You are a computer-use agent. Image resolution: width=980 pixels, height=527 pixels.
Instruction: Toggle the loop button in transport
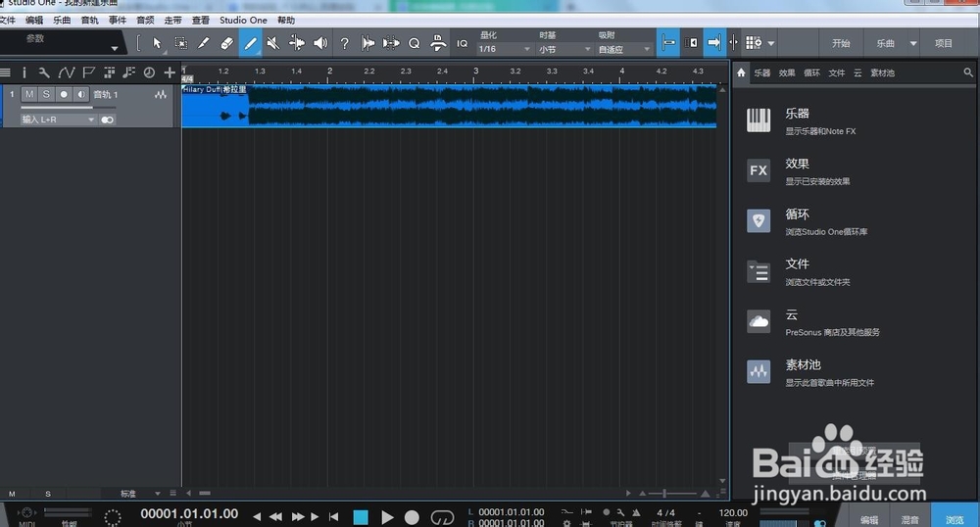click(x=442, y=517)
